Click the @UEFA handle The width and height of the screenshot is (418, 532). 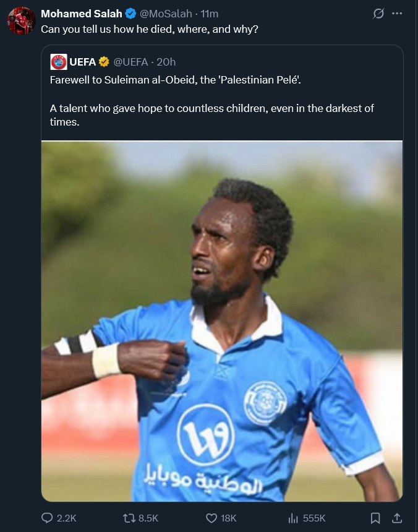[130, 62]
